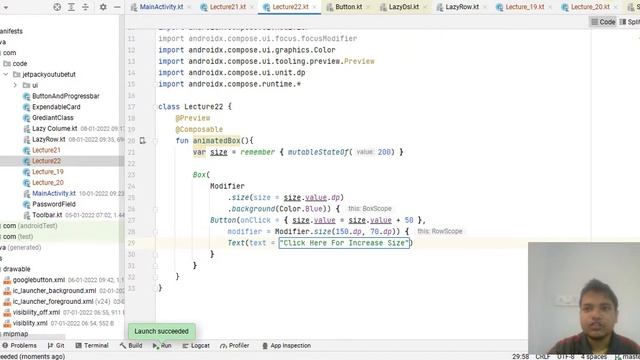Close the Lecture22.kt tab

(x=314, y=7)
